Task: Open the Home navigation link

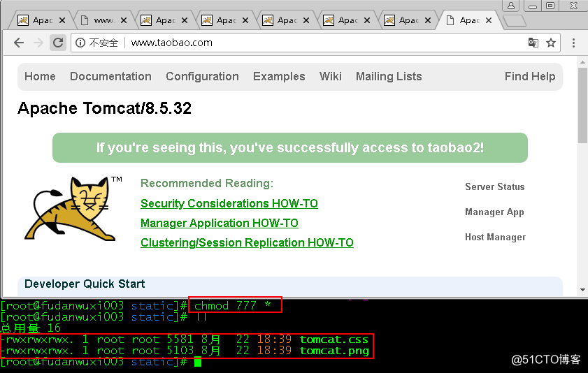Action: tap(40, 76)
